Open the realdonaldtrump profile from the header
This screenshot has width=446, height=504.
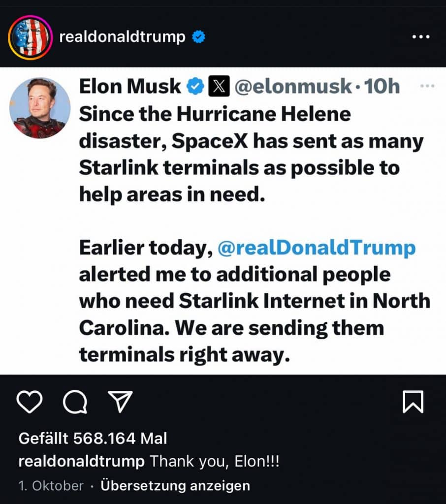122,37
